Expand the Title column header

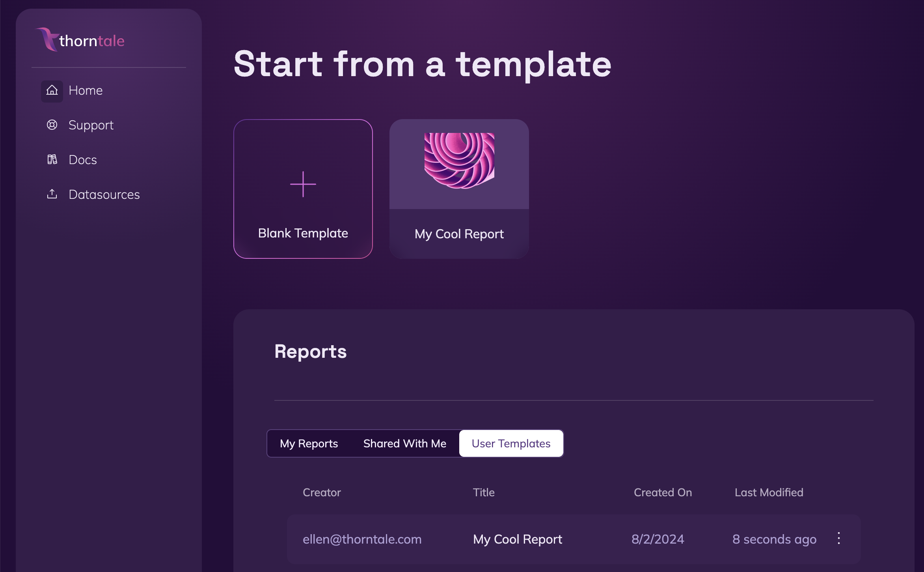tap(484, 492)
